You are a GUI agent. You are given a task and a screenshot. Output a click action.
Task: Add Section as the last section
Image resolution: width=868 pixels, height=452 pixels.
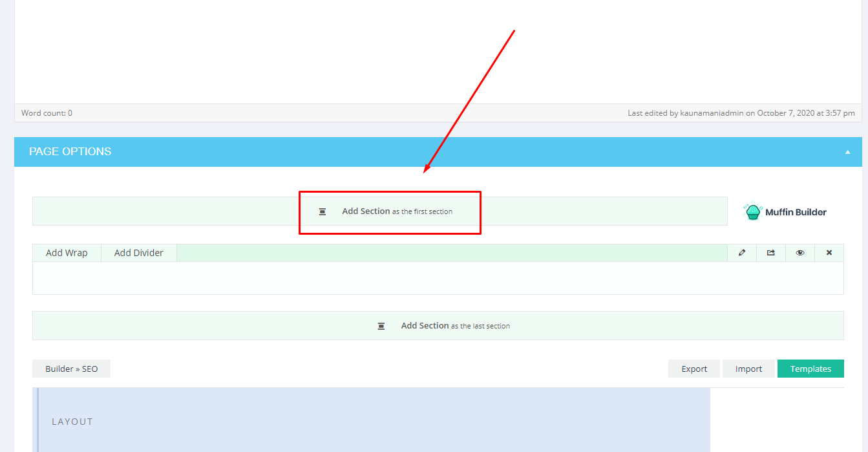click(x=438, y=325)
